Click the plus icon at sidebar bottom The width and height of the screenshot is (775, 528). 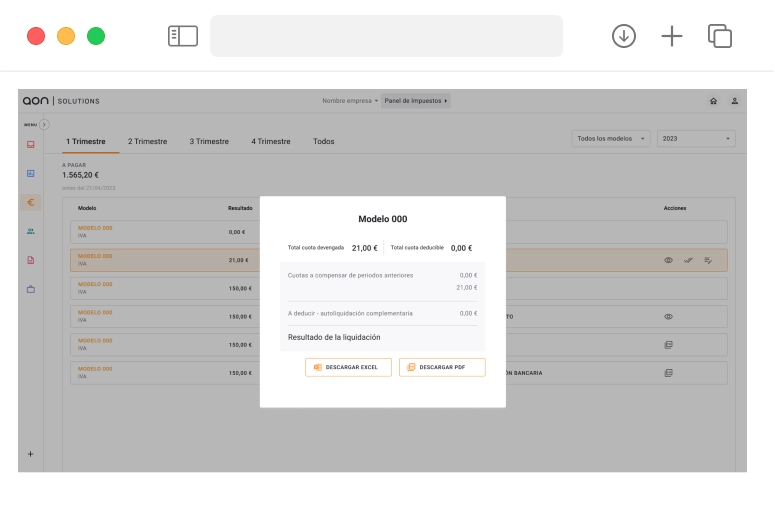[30, 454]
